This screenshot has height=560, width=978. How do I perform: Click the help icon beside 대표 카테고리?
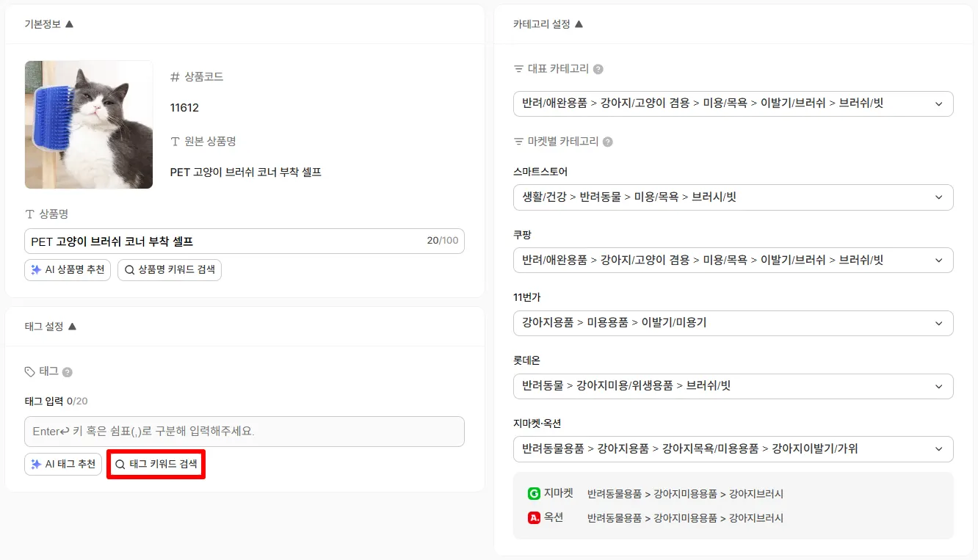click(x=598, y=70)
